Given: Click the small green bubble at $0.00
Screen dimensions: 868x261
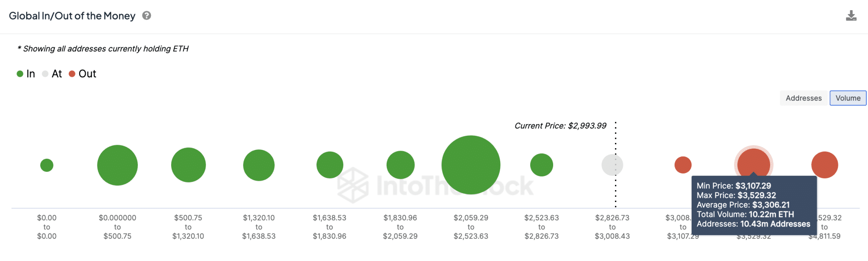Looking at the screenshot, I should pos(47,165).
